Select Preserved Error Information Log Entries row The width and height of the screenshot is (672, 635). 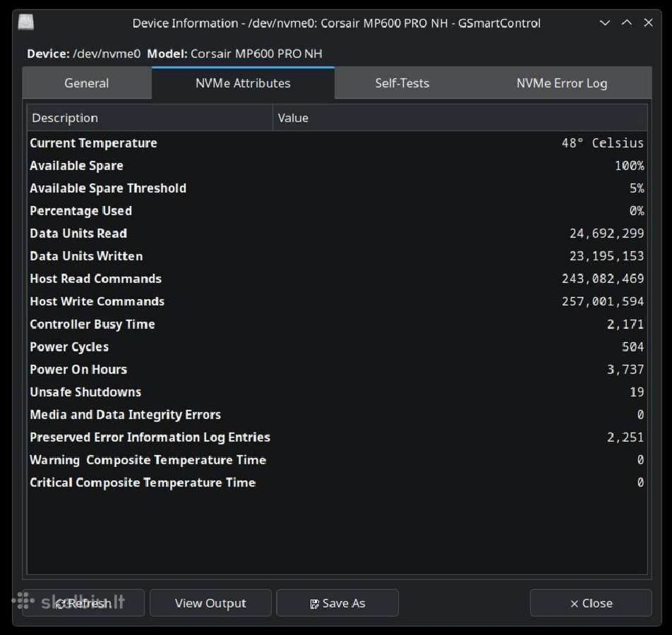(x=337, y=437)
